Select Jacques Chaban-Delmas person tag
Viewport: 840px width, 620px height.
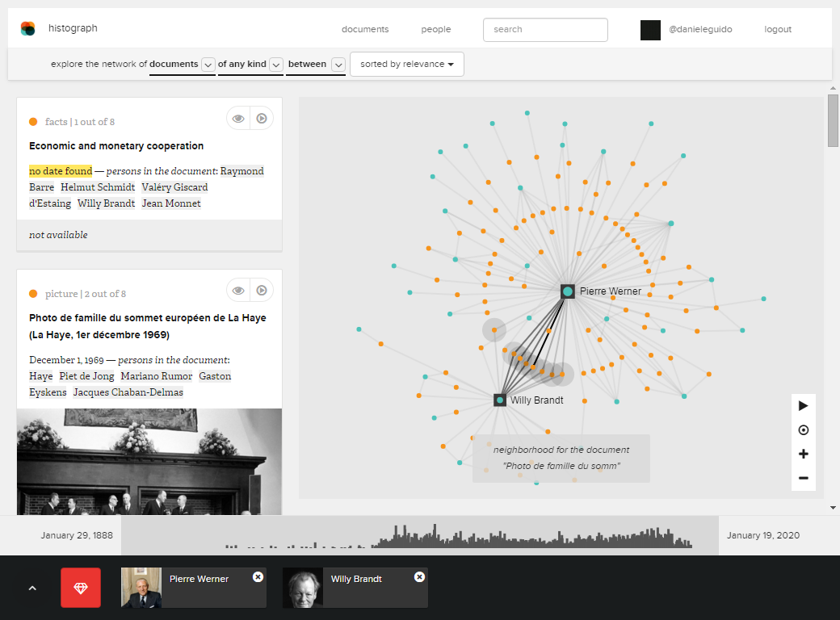(x=128, y=392)
